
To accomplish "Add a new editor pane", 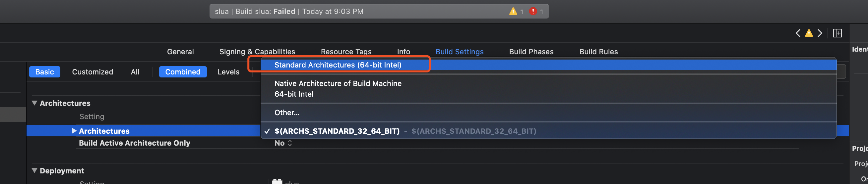I will 837,33.
